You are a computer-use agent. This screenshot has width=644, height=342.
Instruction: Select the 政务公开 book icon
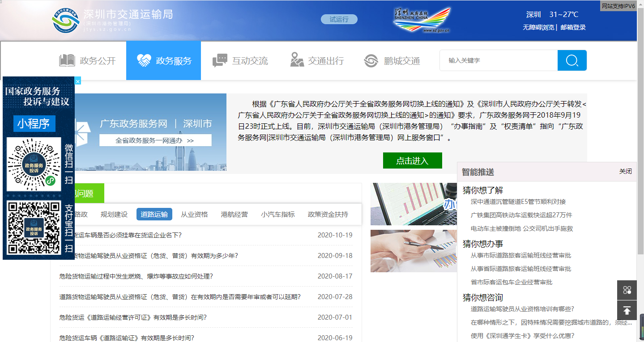(67, 60)
